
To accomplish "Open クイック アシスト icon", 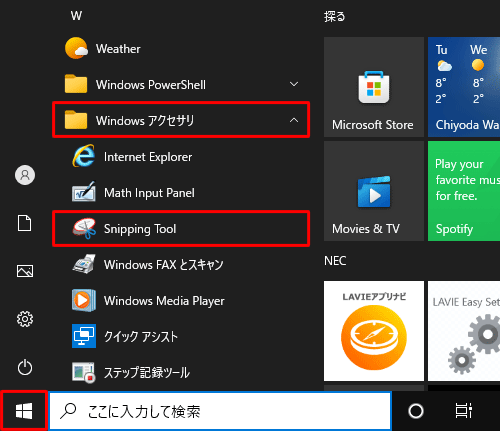I will point(84,336).
